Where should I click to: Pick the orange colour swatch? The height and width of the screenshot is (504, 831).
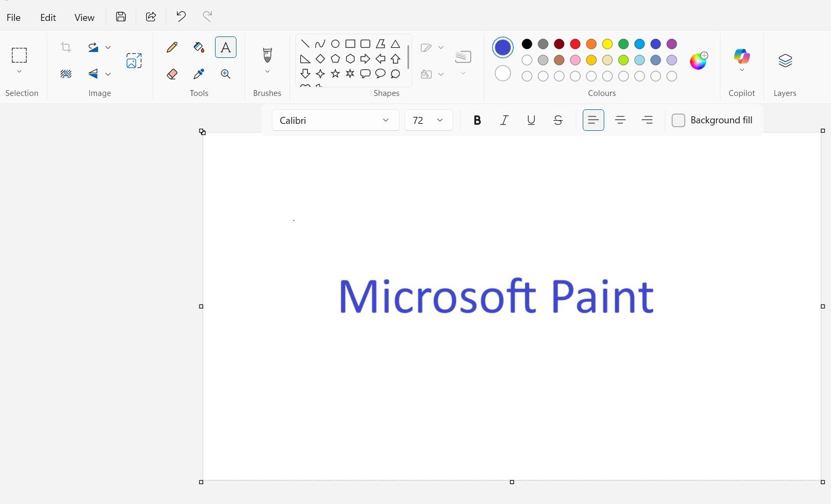591,44
